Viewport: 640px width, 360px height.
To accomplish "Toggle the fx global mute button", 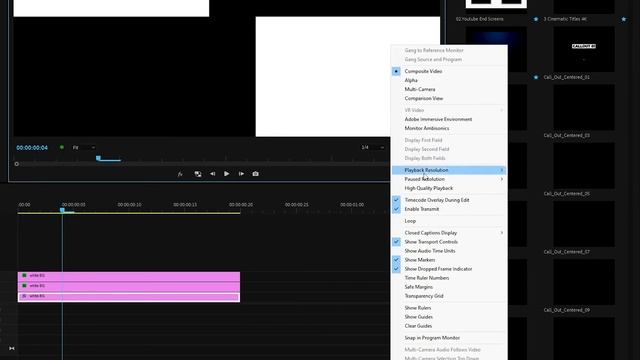I will 180,174.
